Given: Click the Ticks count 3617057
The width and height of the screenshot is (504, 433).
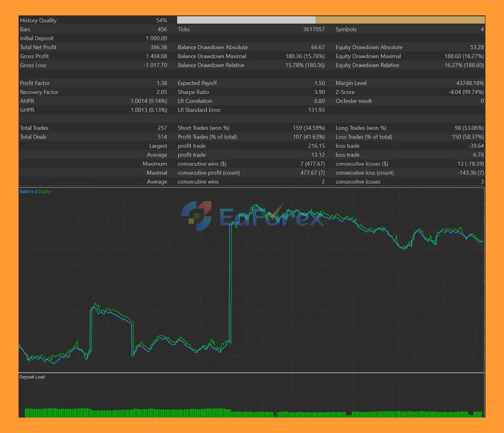Looking at the screenshot, I should point(314,30).
